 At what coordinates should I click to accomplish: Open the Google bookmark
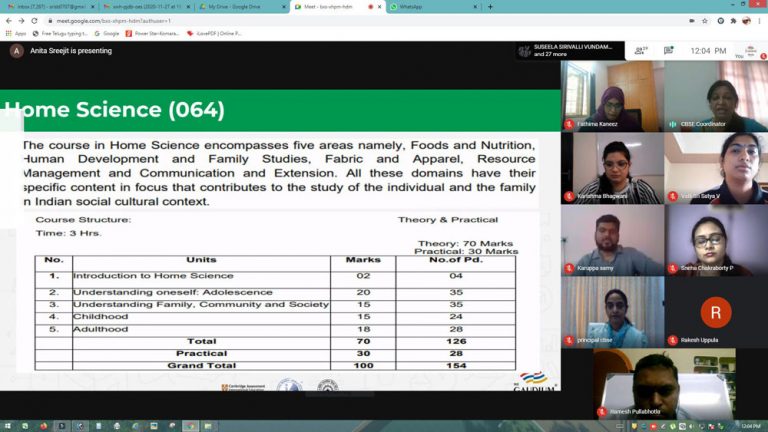click(107, 33)
